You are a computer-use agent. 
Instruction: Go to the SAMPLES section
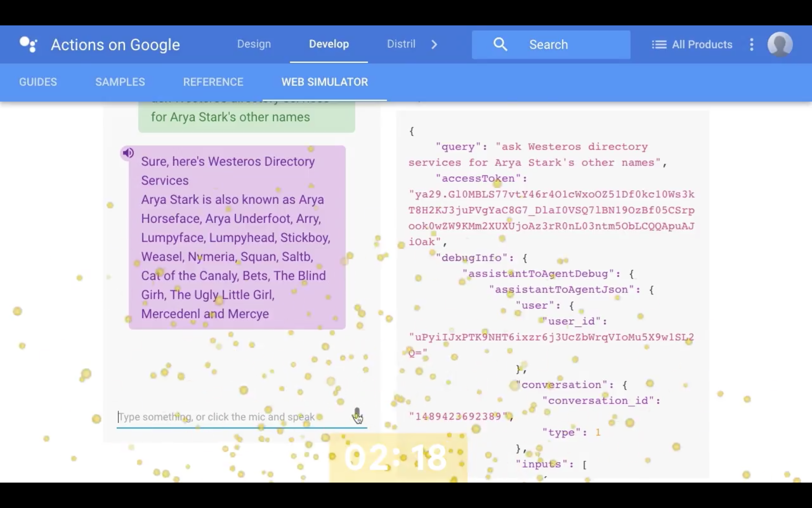coord(120,82)
